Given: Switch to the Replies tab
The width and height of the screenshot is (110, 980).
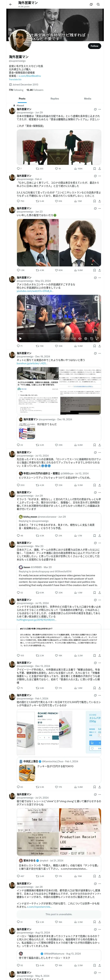Looking at the screenshot, I should (x=55, y=98).
